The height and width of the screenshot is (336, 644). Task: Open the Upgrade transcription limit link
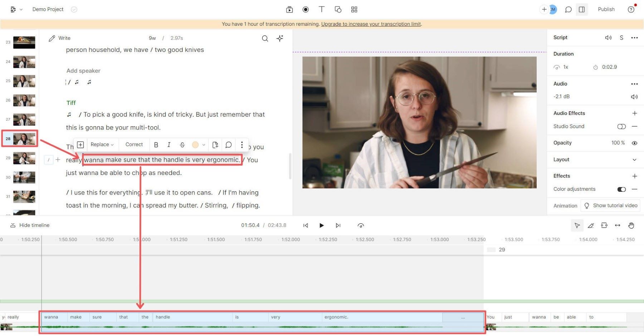371,24
